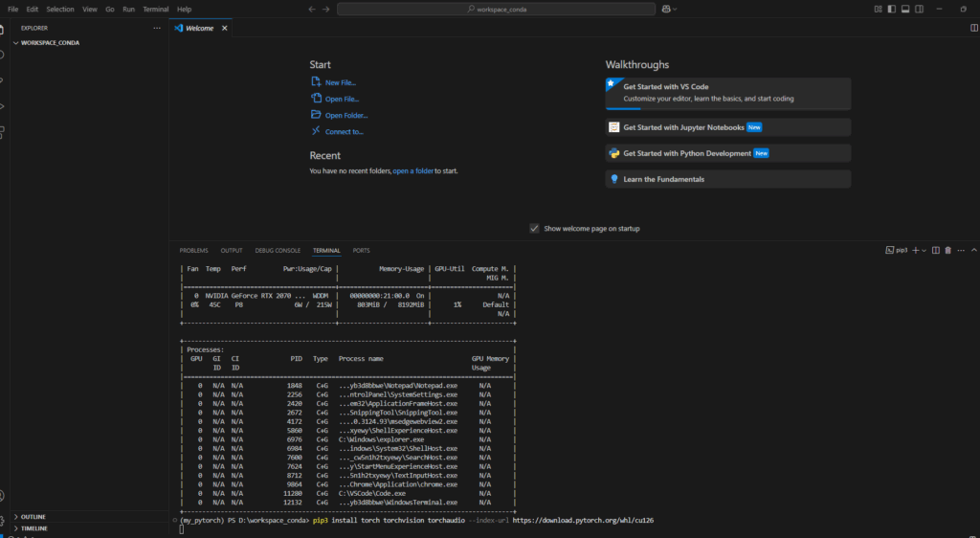
Task: Select the TERMINAL panel tab
Action: pyautogui.click(x=326, y=251)
